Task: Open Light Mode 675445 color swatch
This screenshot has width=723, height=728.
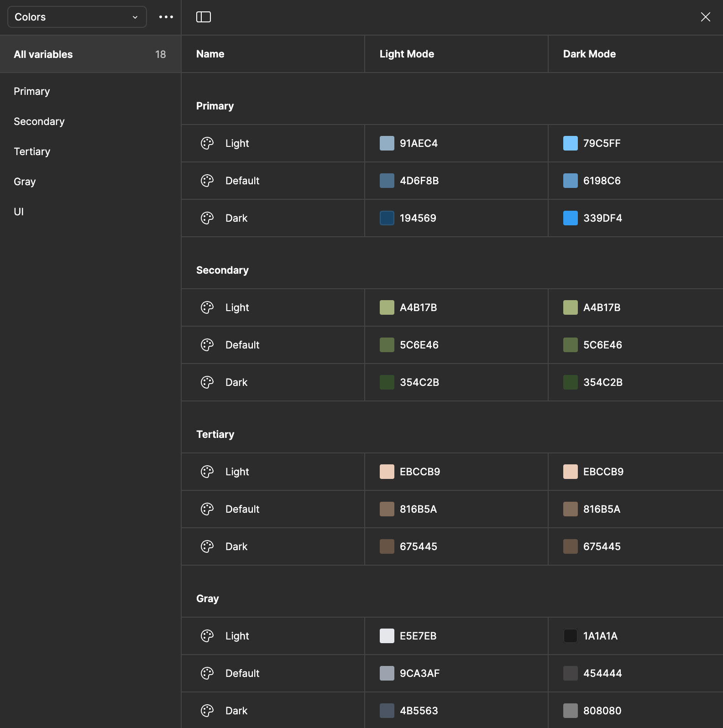Action: 387,546
